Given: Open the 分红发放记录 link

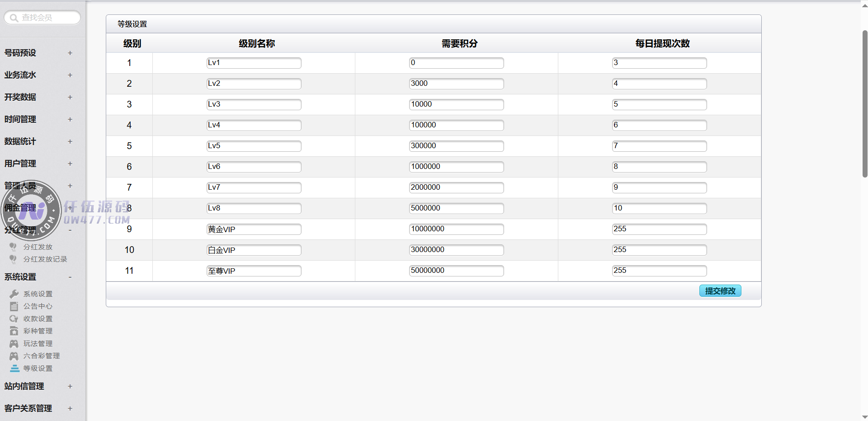Looking at the screenshot, I should (x=45, y=259).
